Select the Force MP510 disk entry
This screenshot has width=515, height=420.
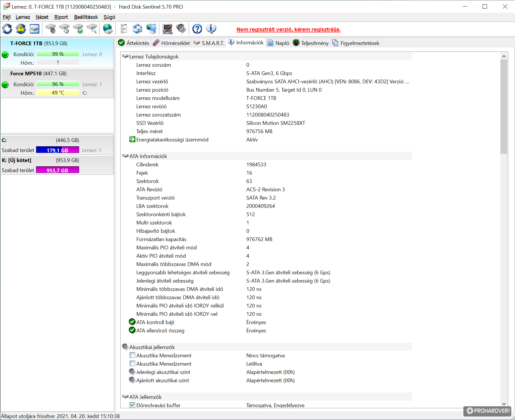57,83
